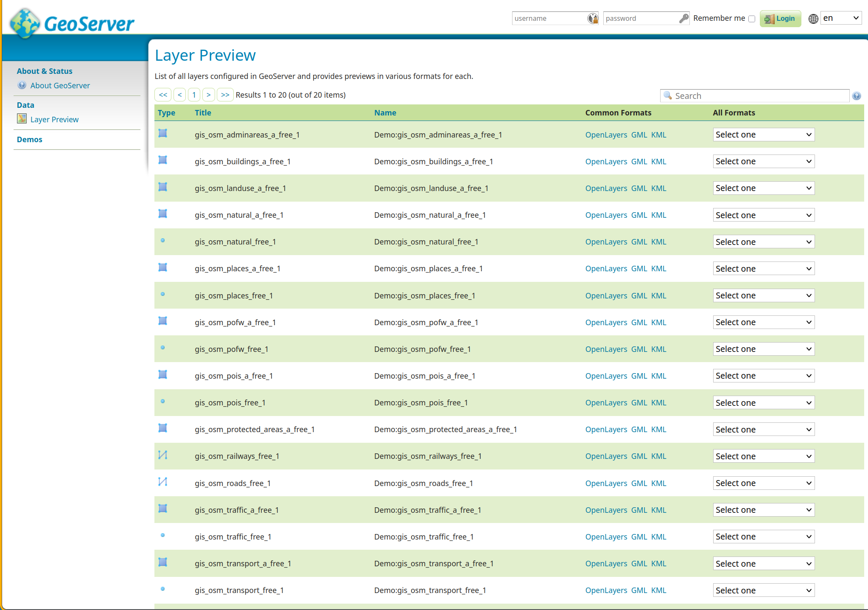Open OpenLayers preview for gis_osm_adminareas_a_free_1
This screenshot has width=868, height=610.
[x=606, y=135]
